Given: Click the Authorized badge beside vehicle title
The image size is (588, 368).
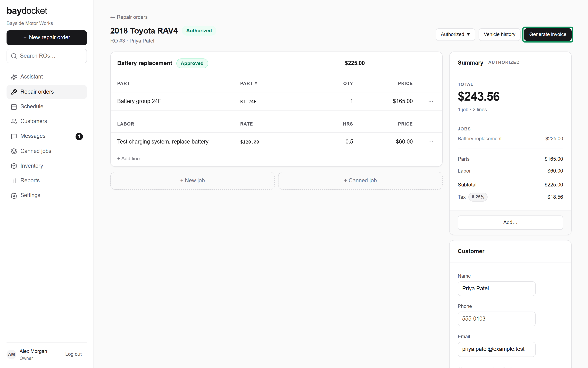Looking at the screenshot, I should coord(199,31).
